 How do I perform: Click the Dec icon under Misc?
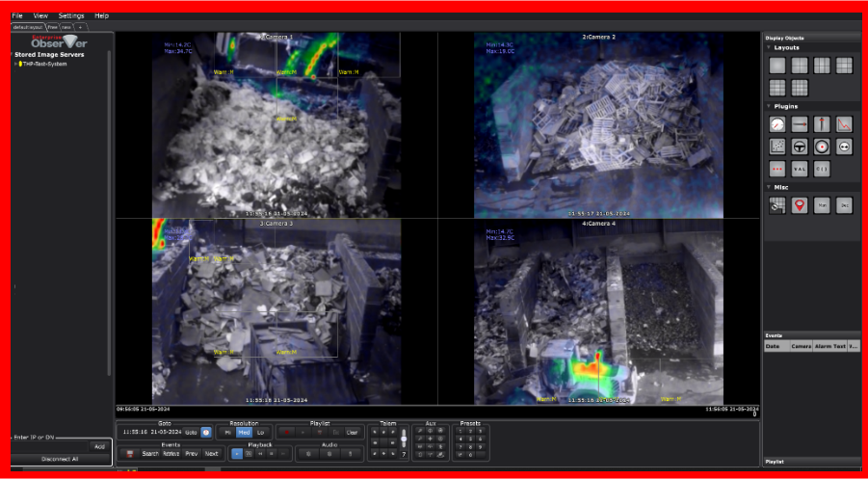point(844,205)
